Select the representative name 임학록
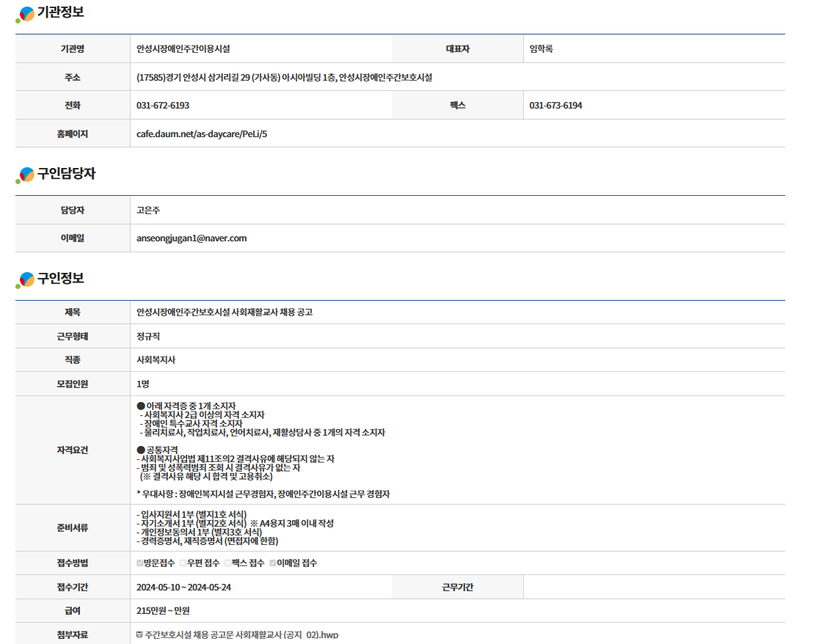This screenshot has height=644, width=816. [x=542, y=49]
